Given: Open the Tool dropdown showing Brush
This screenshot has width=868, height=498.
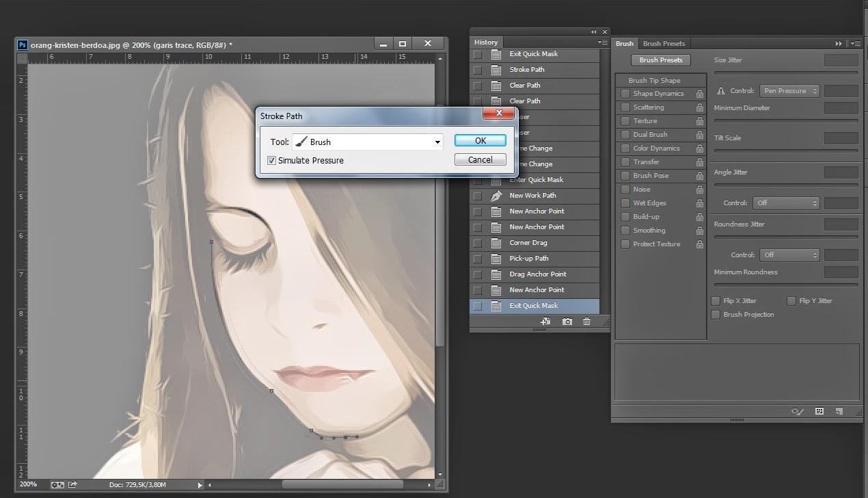Looking at the screenshot, I should coord(367,142).
